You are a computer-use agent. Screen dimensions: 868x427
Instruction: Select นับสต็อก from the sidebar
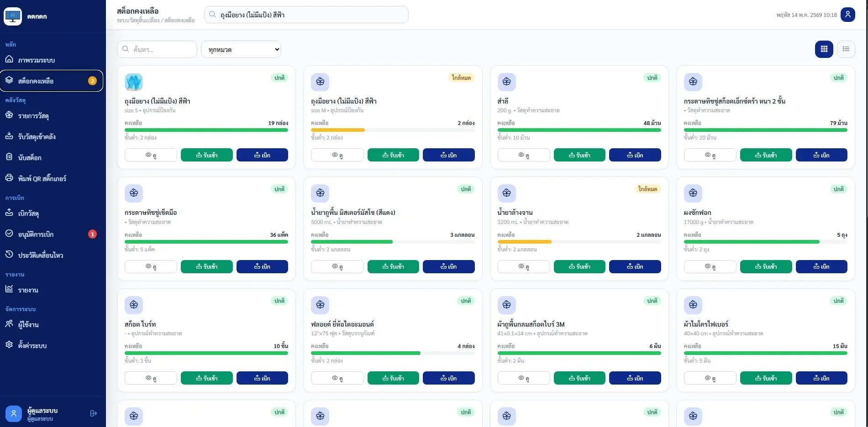pyautogui.click(x=52, y=157)
